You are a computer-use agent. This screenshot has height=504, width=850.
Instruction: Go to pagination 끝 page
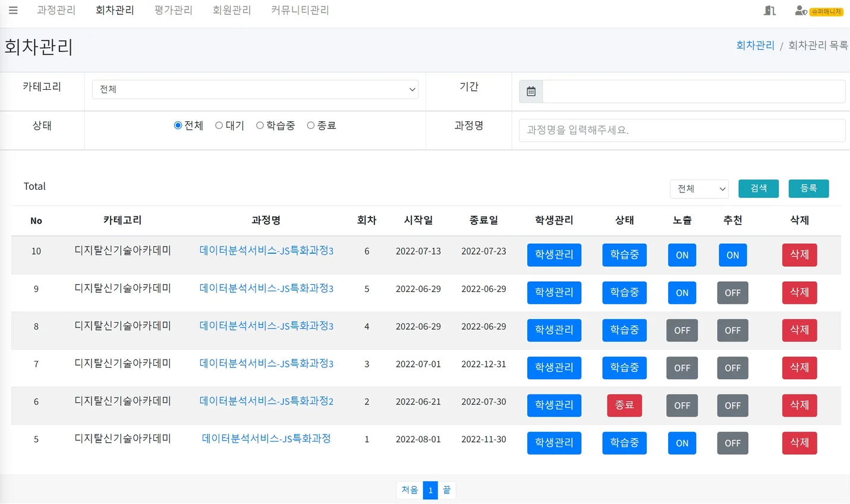click(446, 490)
